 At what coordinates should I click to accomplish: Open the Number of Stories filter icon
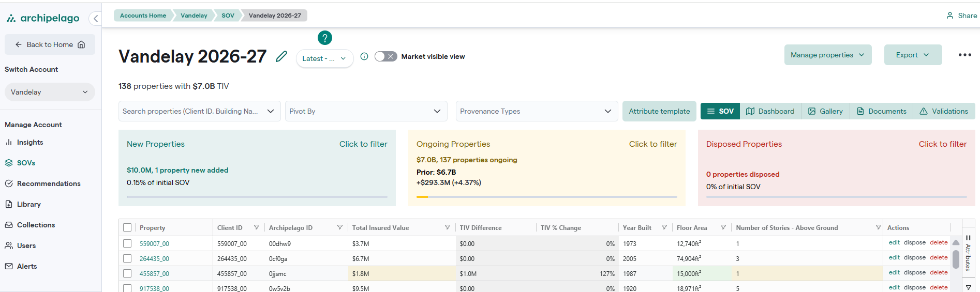pyautogui.click(x=879, y=227)
